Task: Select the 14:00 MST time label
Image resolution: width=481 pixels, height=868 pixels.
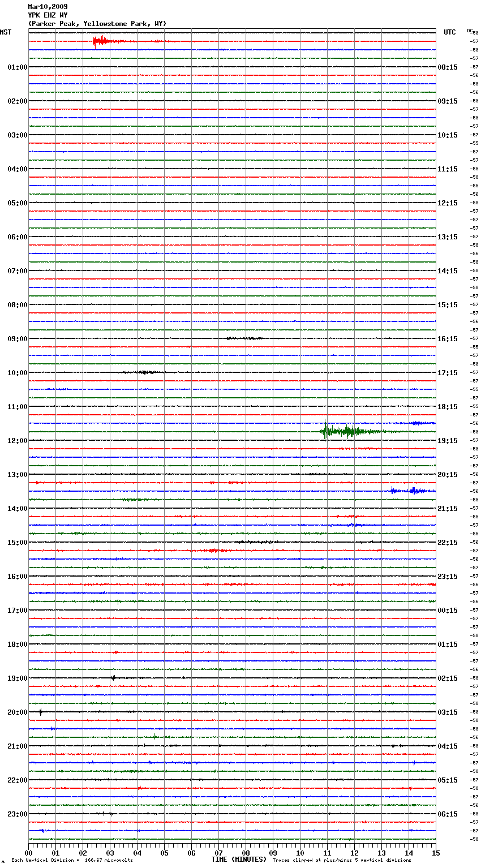Action: [18, 509]
